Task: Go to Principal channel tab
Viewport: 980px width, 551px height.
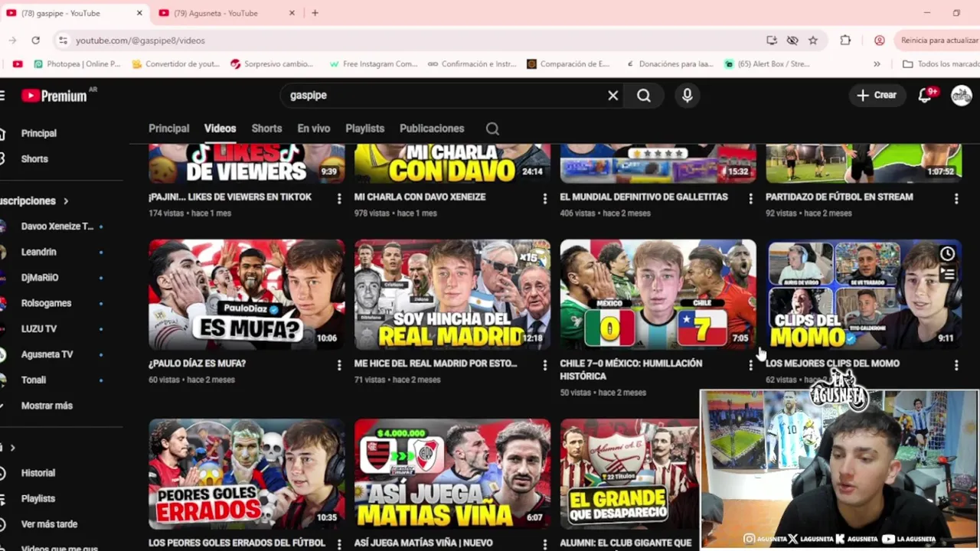Action: click(x=168, y=129)
